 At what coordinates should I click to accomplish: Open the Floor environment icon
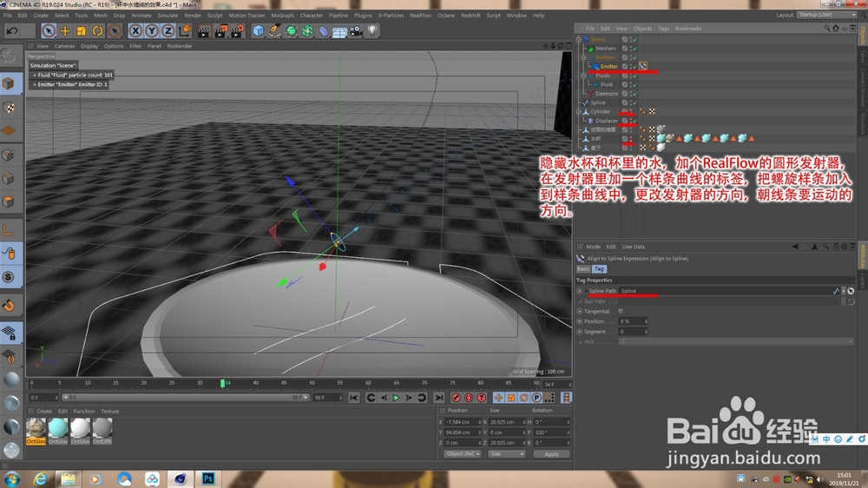click(x=339, y=31)
